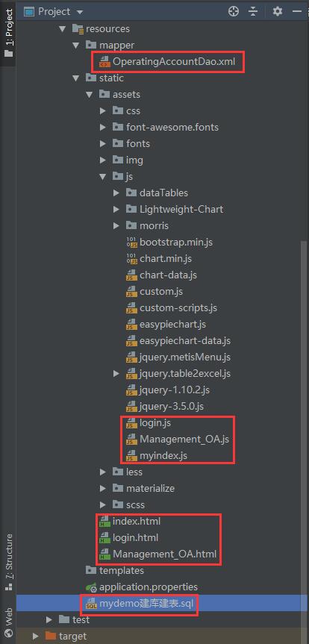Click the collapse all icon in the Project header
The image size is (309, 644).
tap(254, 11)
